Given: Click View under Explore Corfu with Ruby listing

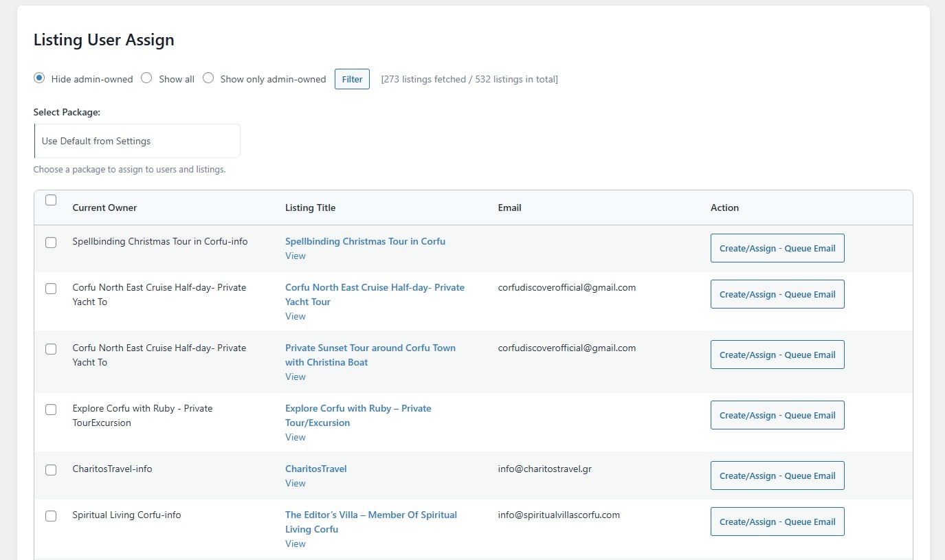Looking at the screenshot, I should (296, 437).
